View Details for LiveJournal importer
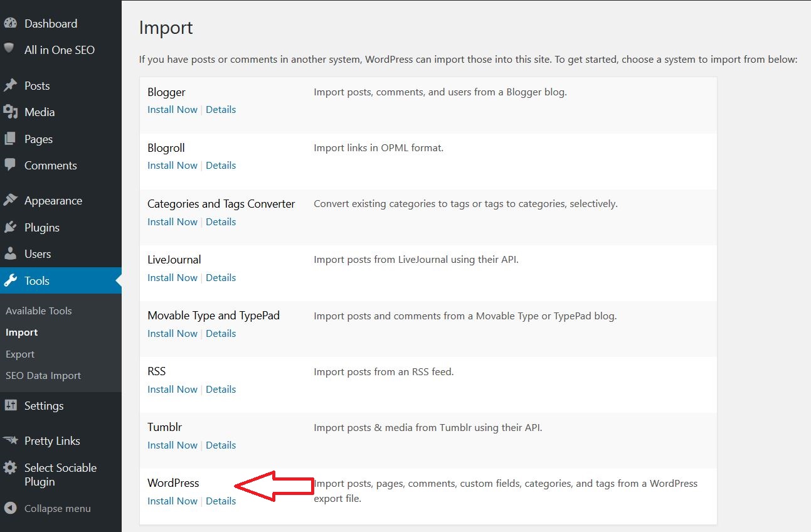 pyautogui.click(x=221, y=277)
